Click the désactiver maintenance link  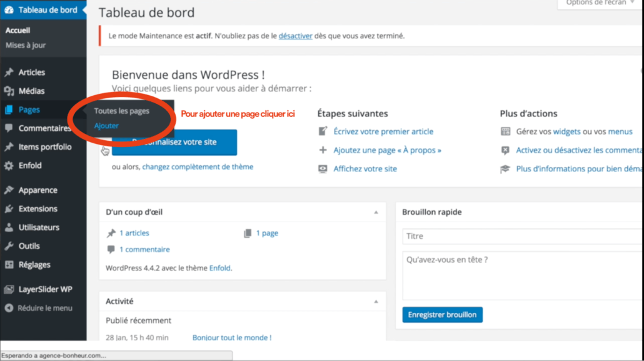295,36
